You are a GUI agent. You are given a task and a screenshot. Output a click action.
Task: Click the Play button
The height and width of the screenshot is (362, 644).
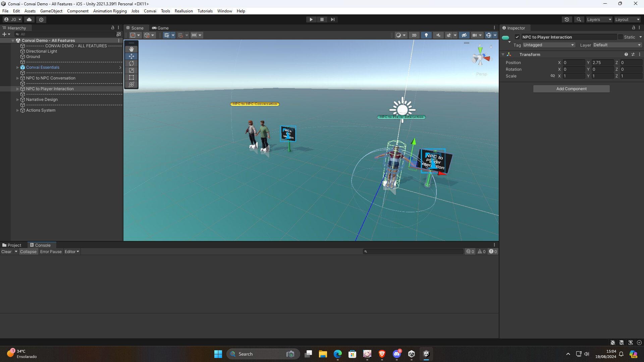pyautogui.click(x=311, y=19)
